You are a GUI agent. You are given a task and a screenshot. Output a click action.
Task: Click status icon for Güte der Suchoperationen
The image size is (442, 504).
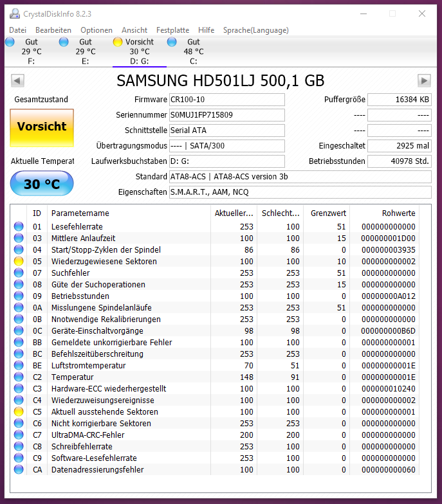pyautogui.click(x=19, y=284)
